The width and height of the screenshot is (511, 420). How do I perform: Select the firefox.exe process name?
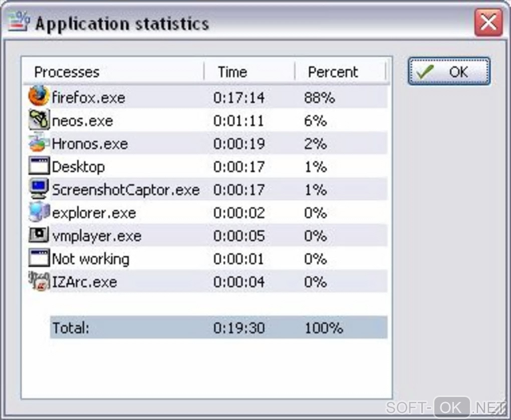88,97
